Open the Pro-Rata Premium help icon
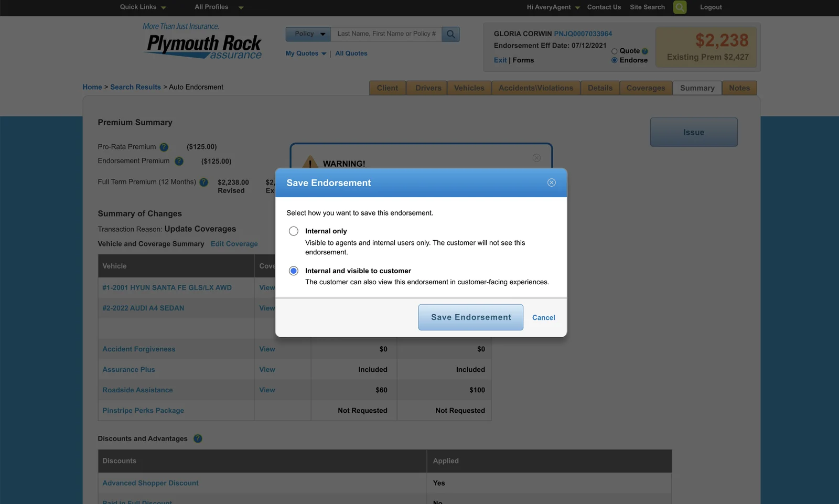The image size is (839, 504). pos(164,147)
